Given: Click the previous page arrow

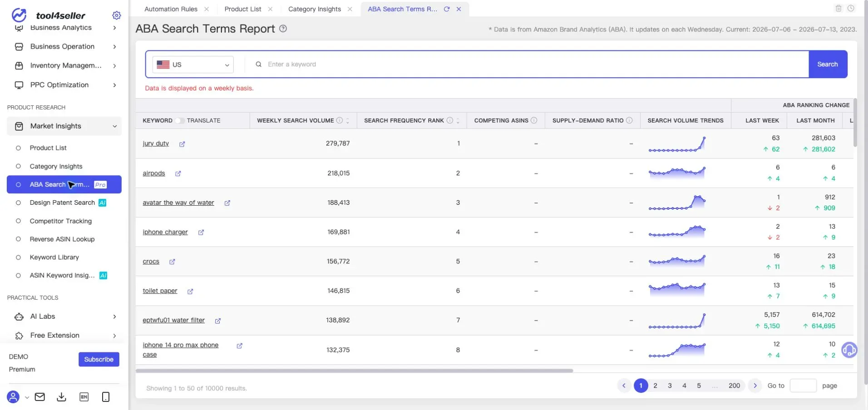Looking at the screenshot, I should (x=624, y=385).
